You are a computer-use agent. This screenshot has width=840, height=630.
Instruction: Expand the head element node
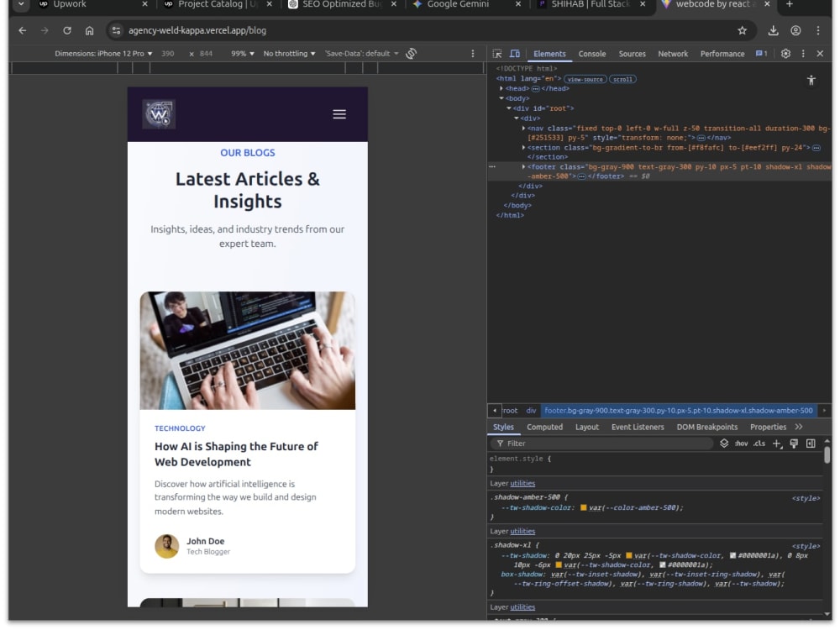(501, 88)
